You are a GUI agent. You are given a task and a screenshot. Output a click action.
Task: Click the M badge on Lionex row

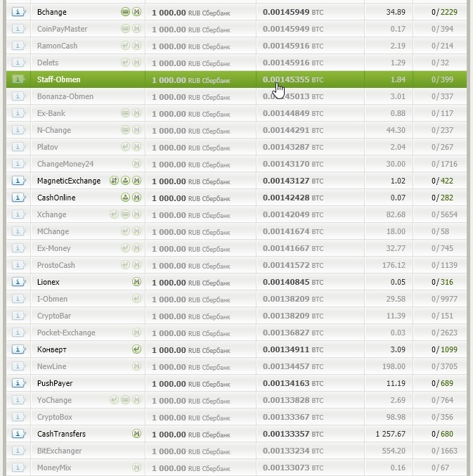pos(137,282)
